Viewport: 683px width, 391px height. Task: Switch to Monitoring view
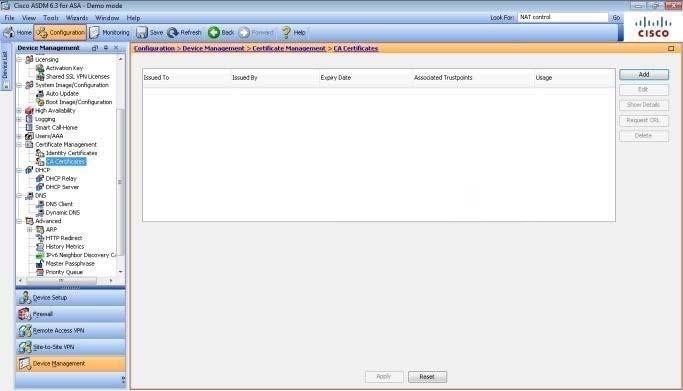coord(109,33)
